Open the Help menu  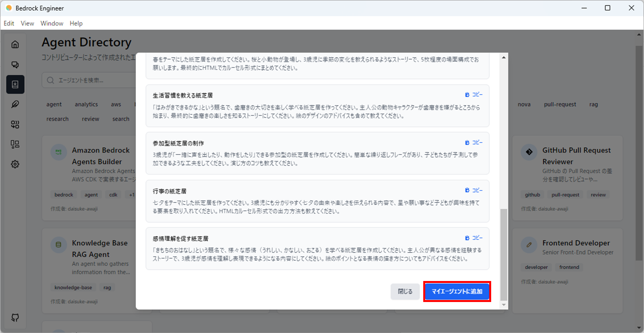pos(76,23)
